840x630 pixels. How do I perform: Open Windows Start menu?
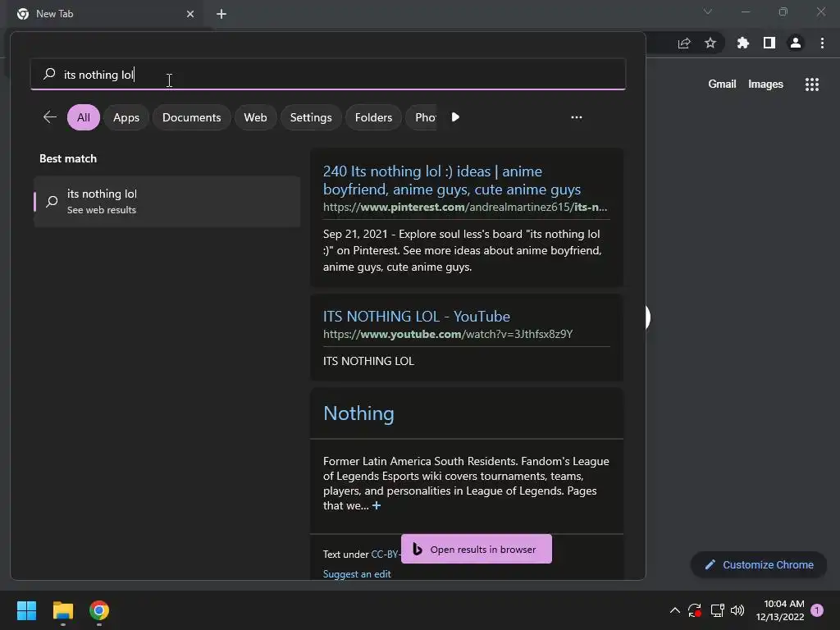pos(26,610)
